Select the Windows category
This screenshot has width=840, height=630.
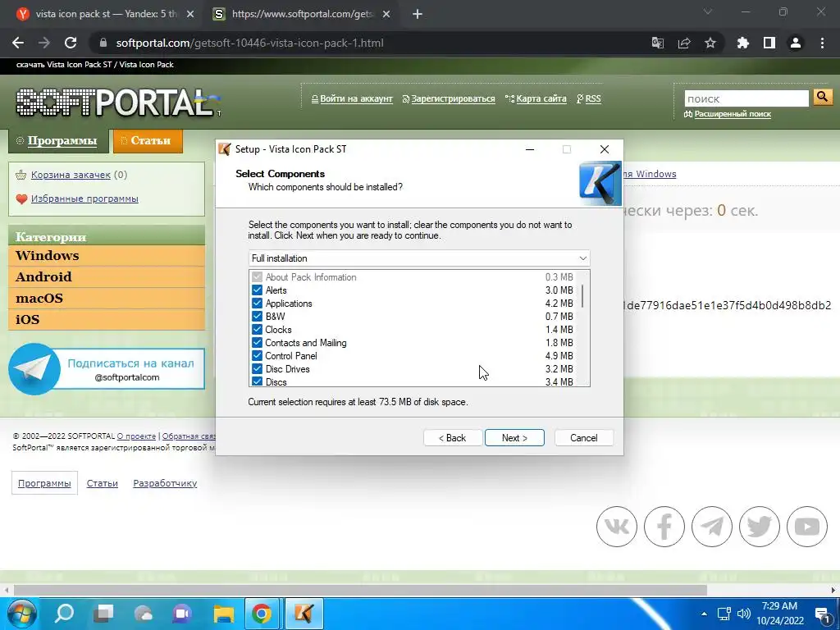pyautogui.click(x=107, y=256)
